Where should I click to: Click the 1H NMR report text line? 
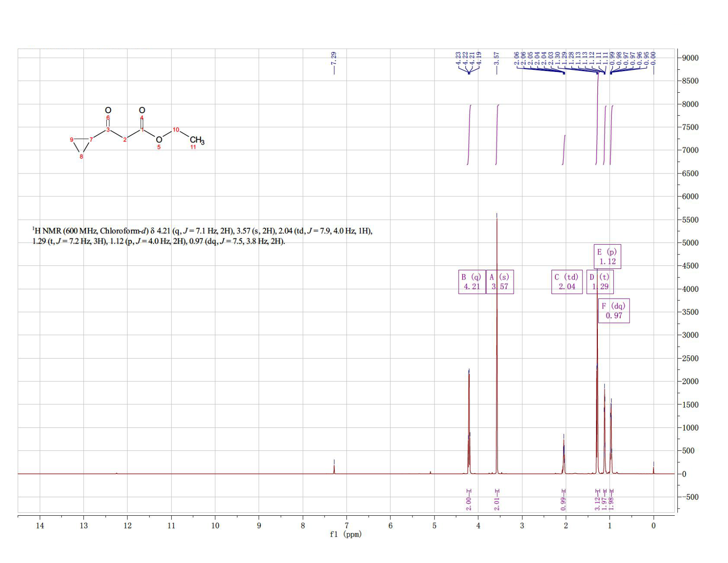point(203,236)
